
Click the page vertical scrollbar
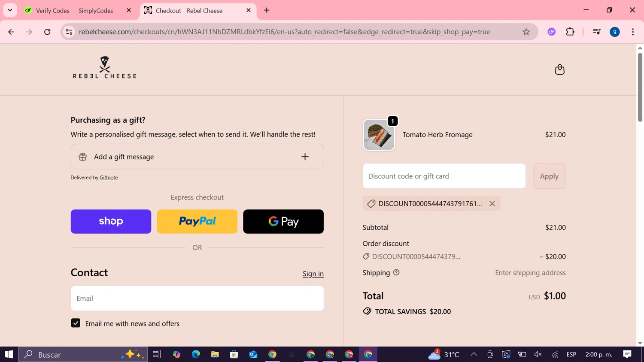(x=640, y=87)
